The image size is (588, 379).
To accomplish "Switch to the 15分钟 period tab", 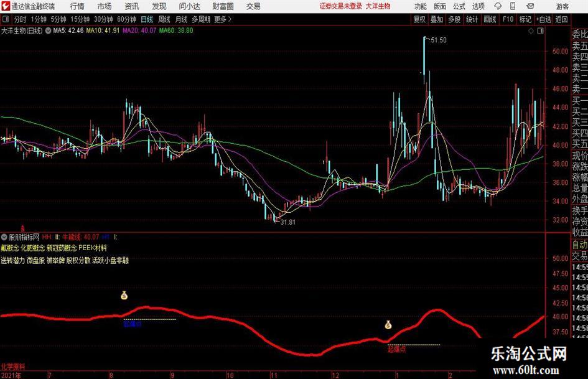I will tap(80, 19).
